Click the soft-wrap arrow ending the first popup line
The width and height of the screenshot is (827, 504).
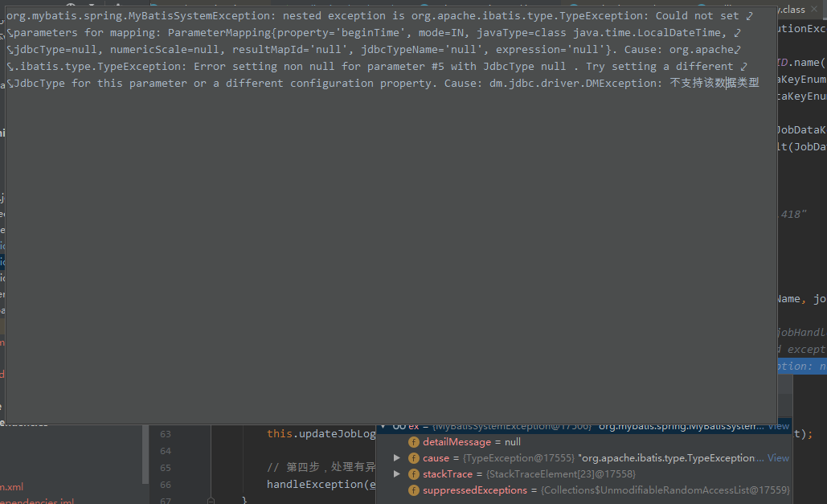[749, 15]
